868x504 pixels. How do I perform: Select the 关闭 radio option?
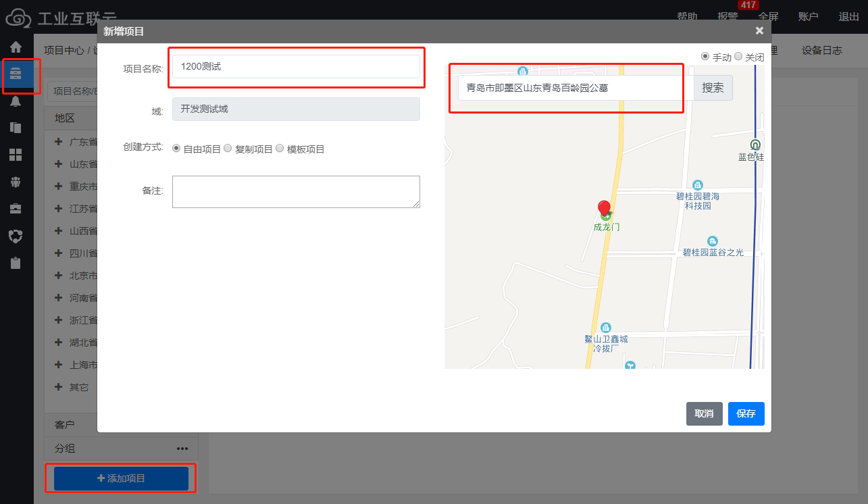[740, 57]
